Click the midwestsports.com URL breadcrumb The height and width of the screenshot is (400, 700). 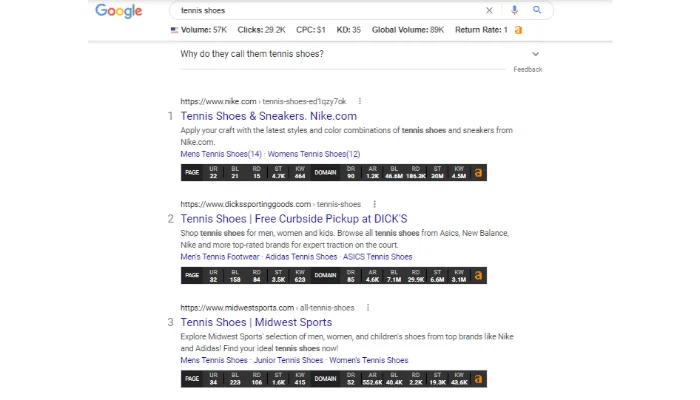click(x=267, y=308)
